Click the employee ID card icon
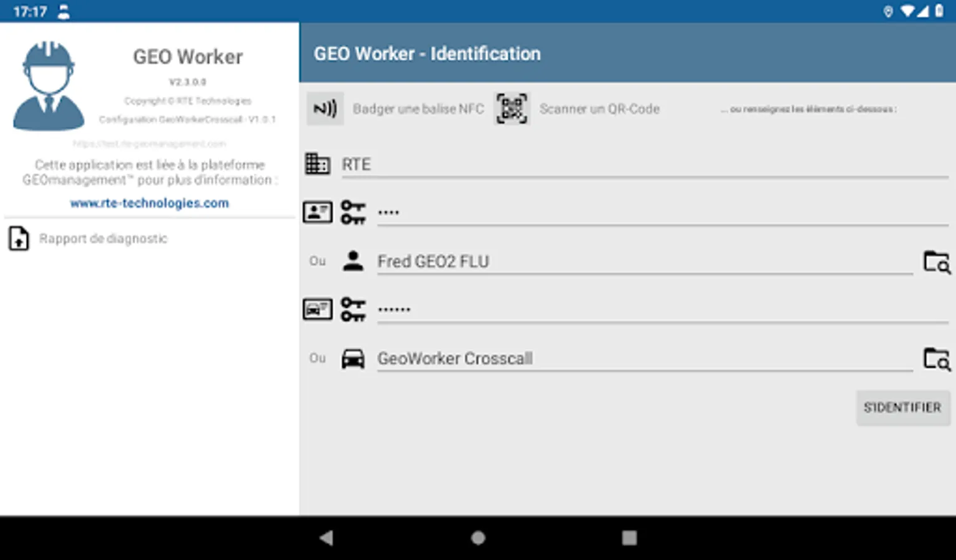This screenshot has width=956, height=560. (317, 212)
